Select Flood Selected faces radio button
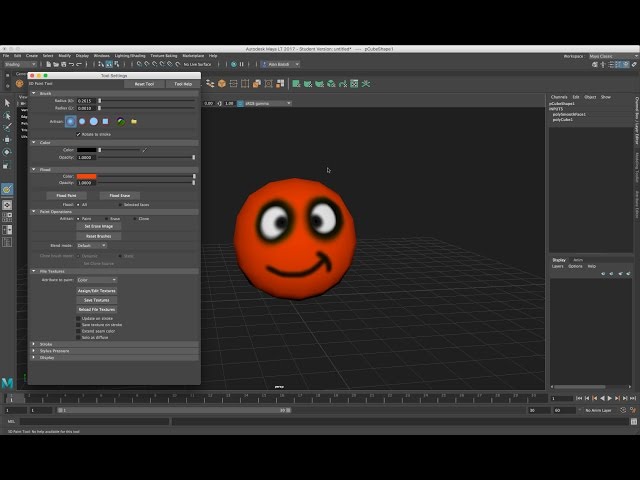This screenshot has height=480, width=640. 120,204
